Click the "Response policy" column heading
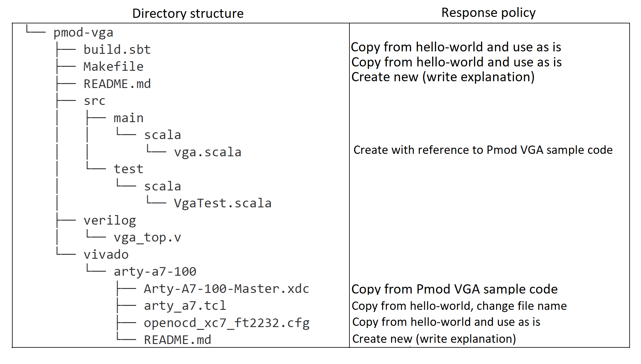Viewport: 641px width, 364px height. click(x=488, y=13)
